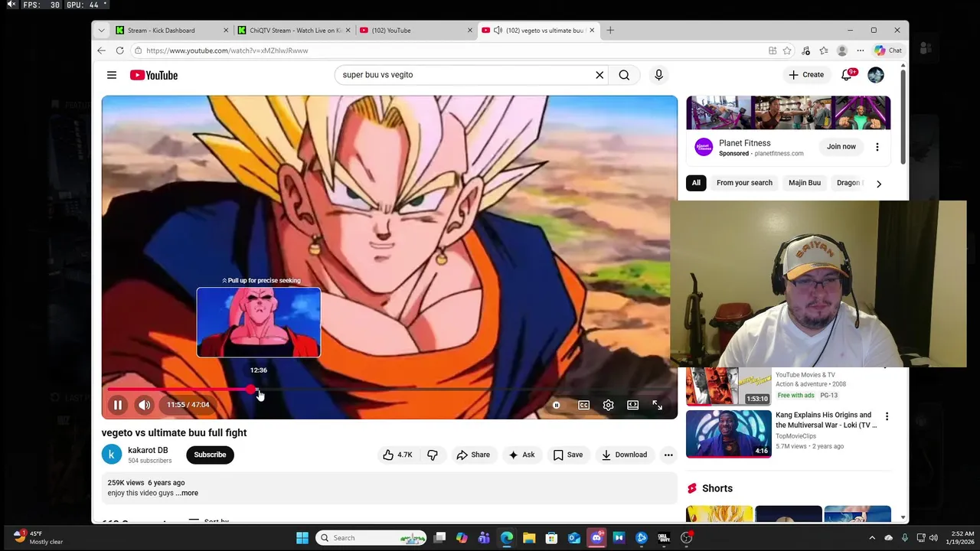Go to YouTube home via logo

coord(153,75)
